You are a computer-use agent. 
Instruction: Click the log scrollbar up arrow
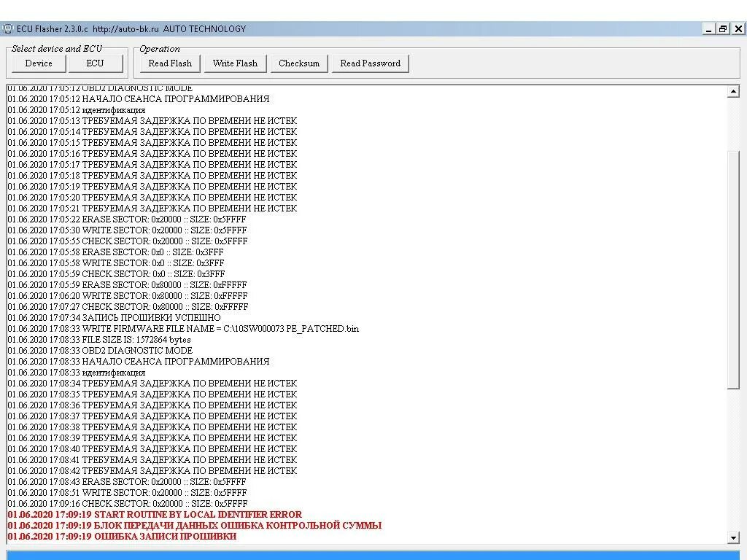733,91
